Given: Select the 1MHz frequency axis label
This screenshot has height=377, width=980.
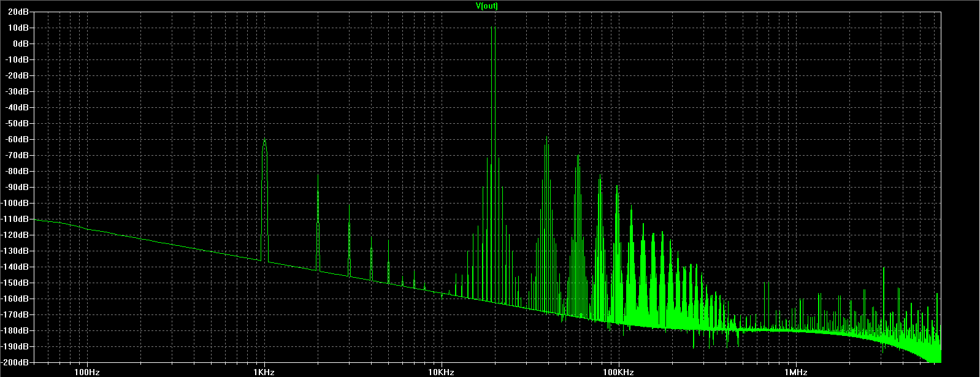Looking at the screenshot, I should (795, 371).
